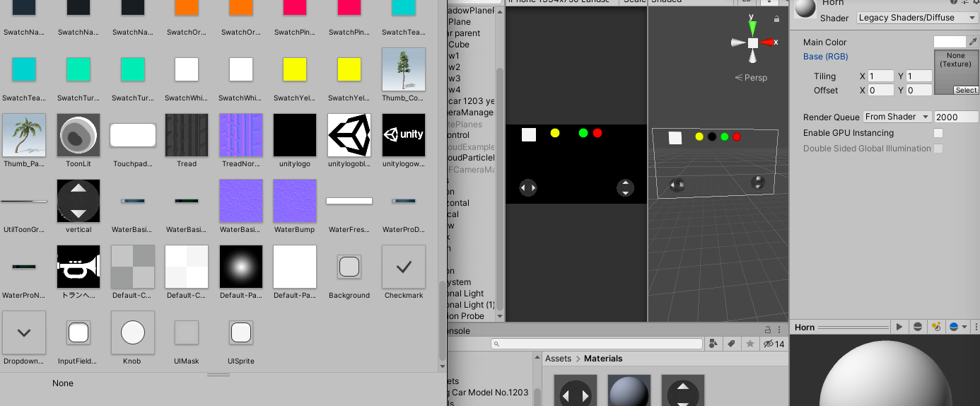Open the Main Color white swatch
The image size is (980, 406).
pos(950,42)
